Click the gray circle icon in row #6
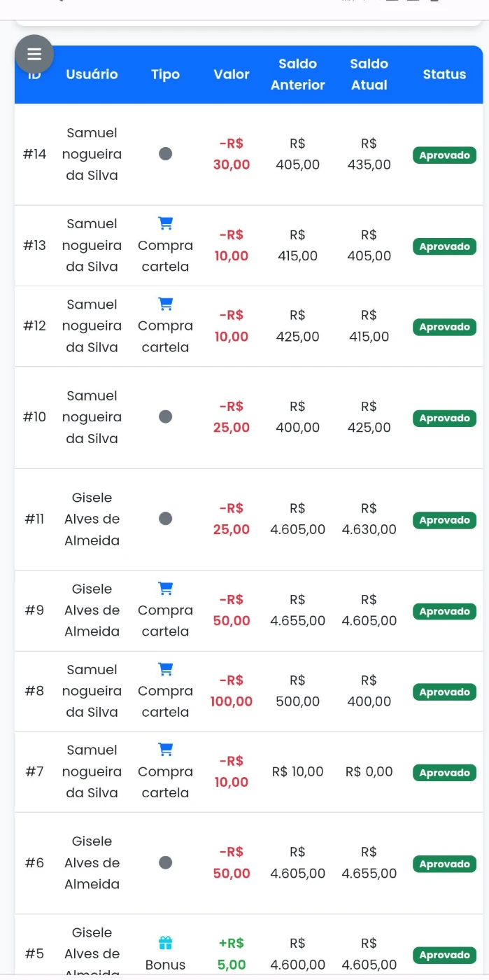489x980 pixels. (165, 862)
